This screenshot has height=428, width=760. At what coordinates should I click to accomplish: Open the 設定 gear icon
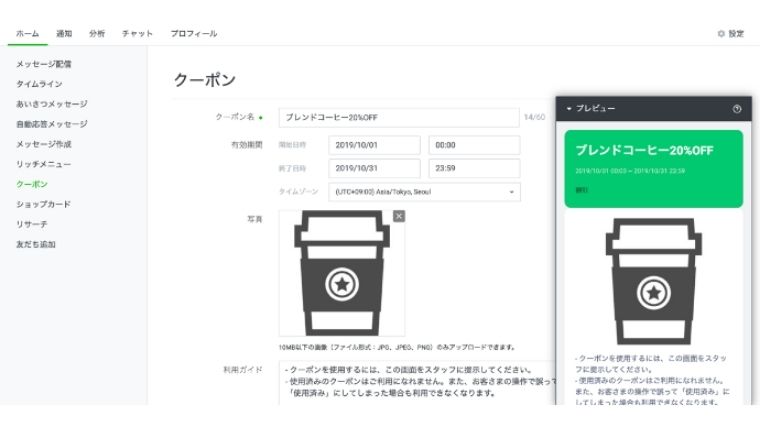[x=720, y=34]
